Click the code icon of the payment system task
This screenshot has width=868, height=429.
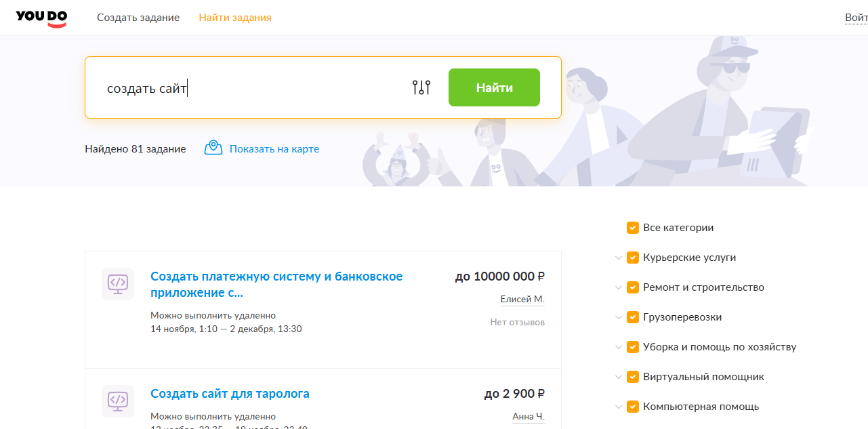click(x=118, y=284)
